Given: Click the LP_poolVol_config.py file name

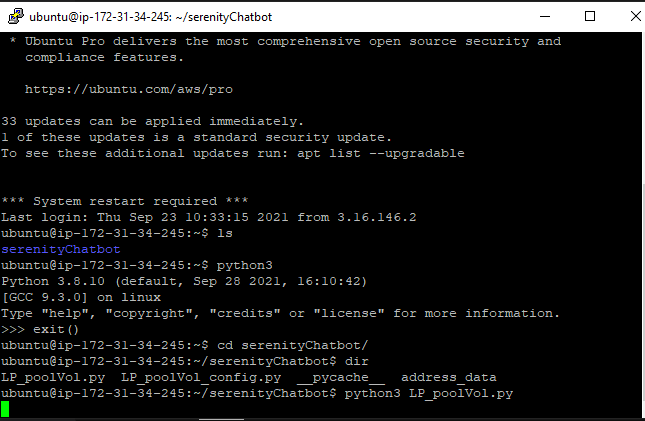Looking at the screenshot, I should tap(201, 377).
